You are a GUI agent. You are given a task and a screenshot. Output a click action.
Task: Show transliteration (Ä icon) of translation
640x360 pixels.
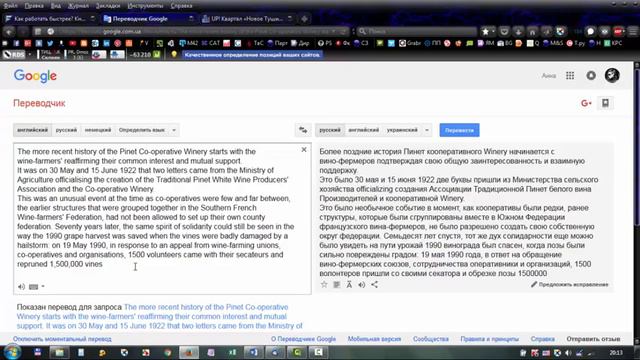tap(349, 284)
